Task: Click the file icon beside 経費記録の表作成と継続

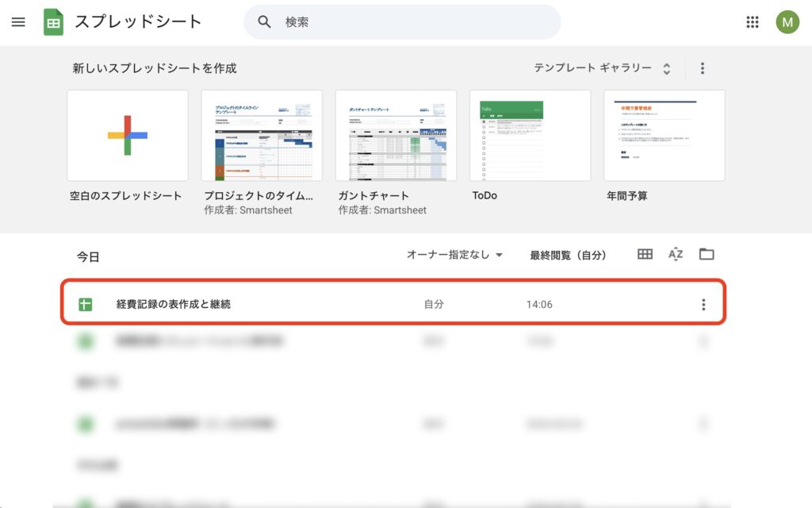Action: (x=86, y=305)
